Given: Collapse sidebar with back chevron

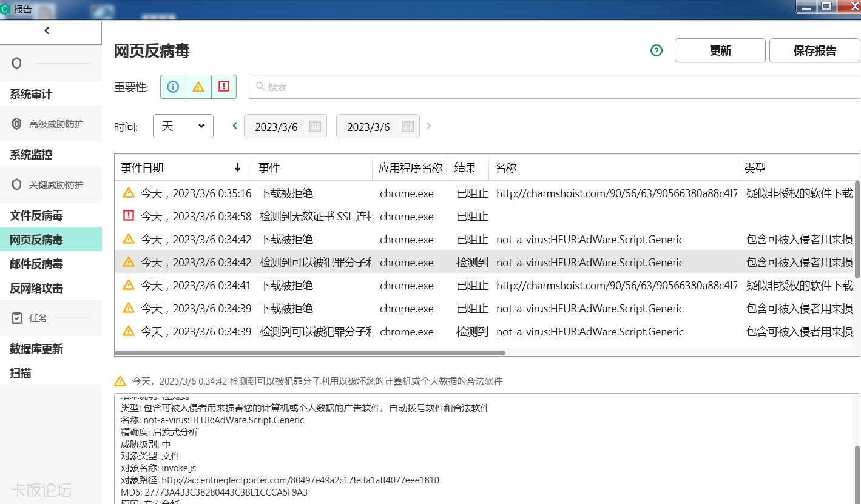Looking at the screenshot, I should tap(47, 31).
